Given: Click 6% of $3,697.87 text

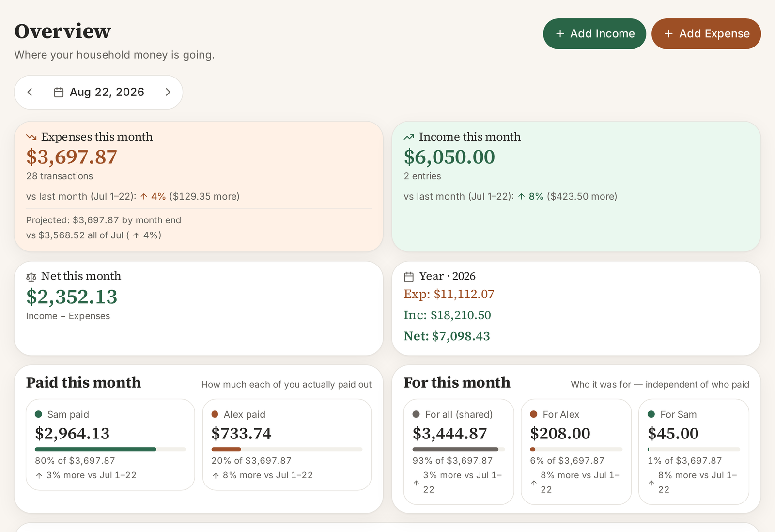Looking at the screenshot, I should tap(567, 461).
